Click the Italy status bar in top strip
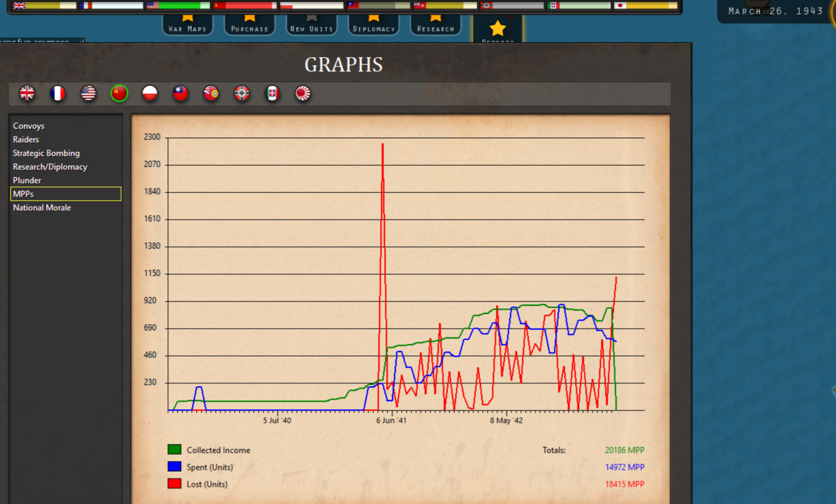Image resolution: width=836 pixels, height=504 pixels. click(579, 5)
